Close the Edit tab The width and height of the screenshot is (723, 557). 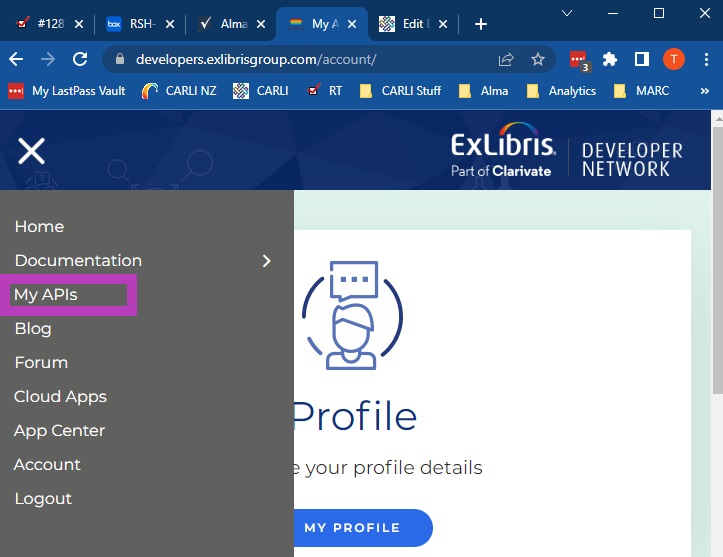[x=443, y=24]
